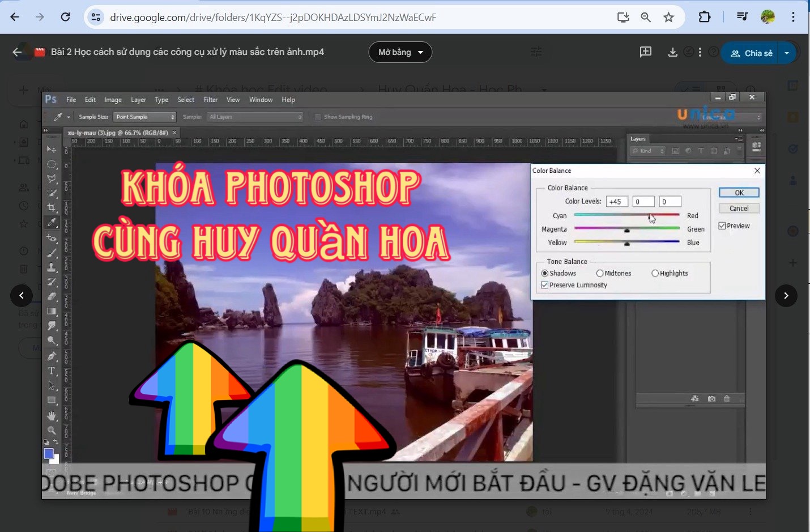
Task: Select the Rectangle shape tool
Action: (52, 400)
